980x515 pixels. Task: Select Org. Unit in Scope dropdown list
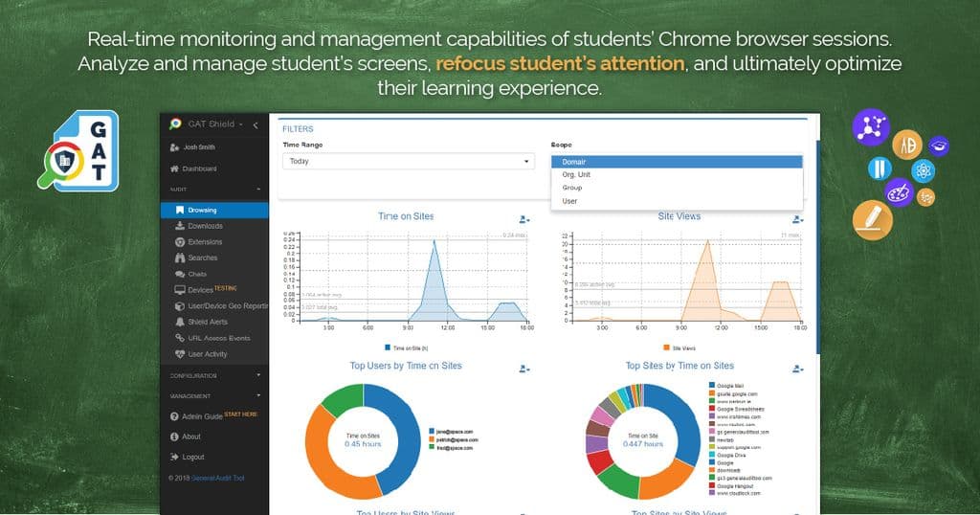(677, 174)
